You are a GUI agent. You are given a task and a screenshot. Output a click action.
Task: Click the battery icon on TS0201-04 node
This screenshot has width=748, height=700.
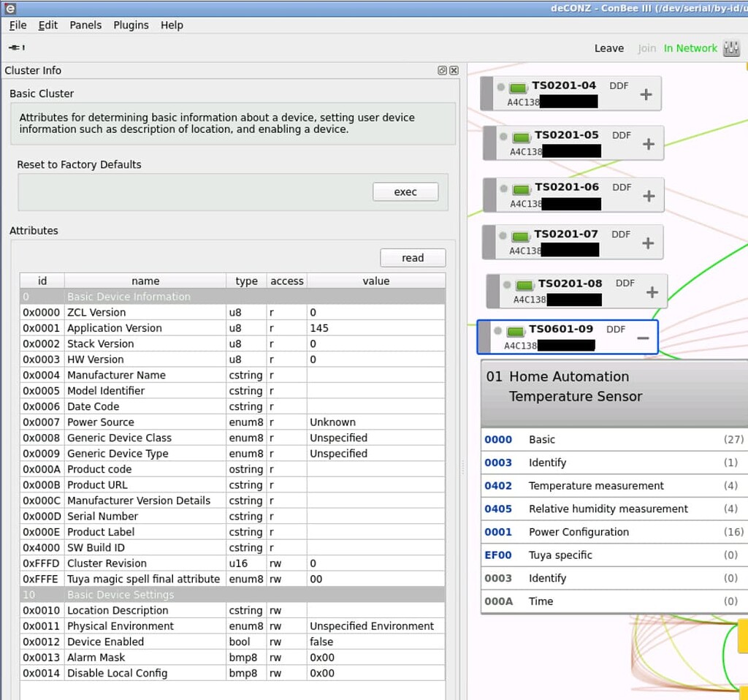(x=519, y=88)
